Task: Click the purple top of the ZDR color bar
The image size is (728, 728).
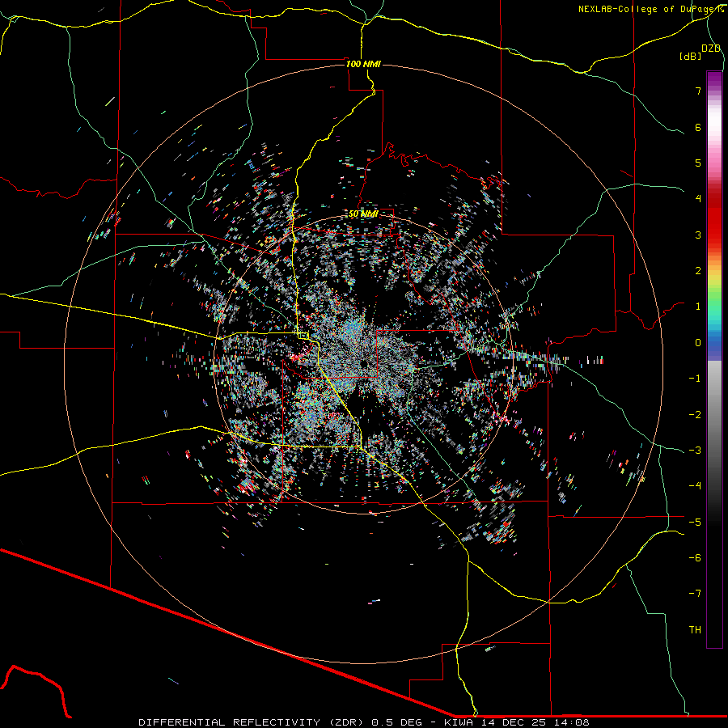Action: (x=714, y=80)
